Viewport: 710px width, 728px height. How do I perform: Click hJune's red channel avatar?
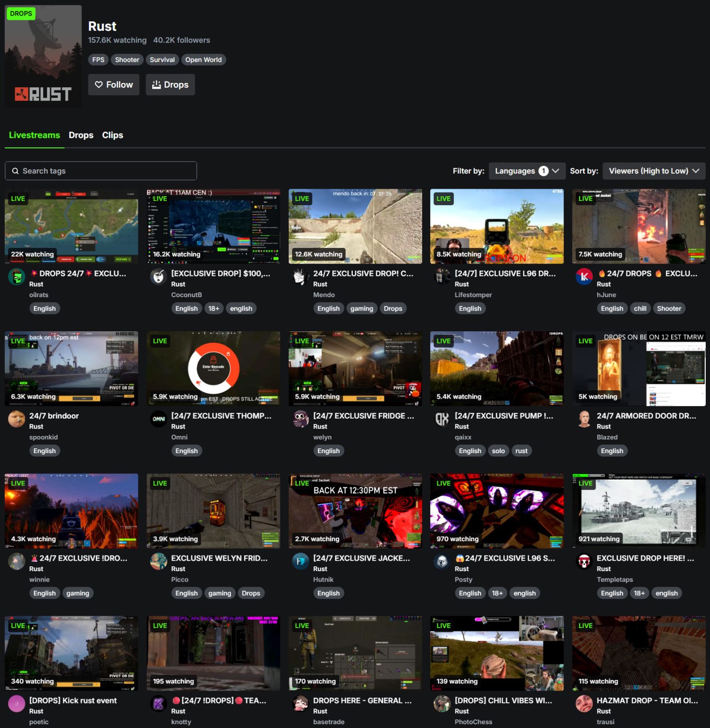tap(584, 276)
